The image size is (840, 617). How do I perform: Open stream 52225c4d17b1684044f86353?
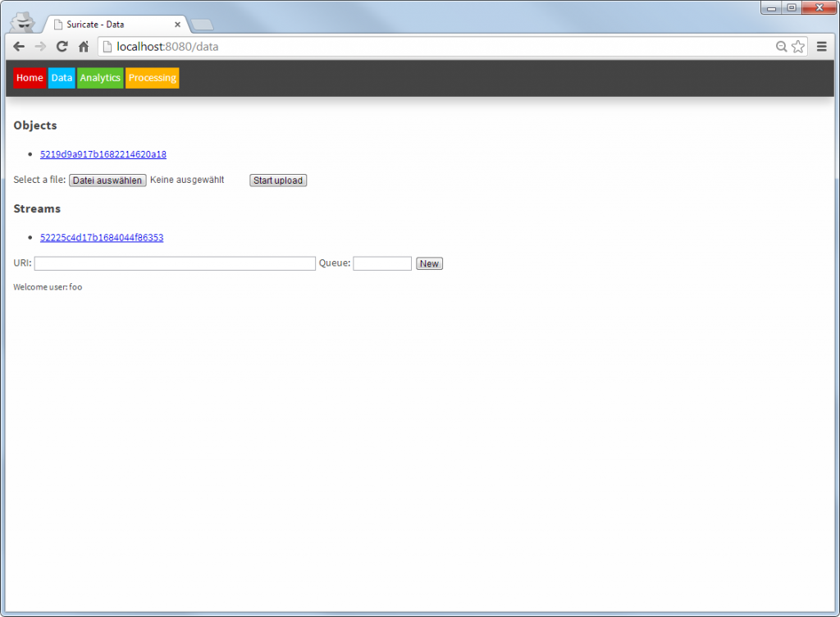coord(102,238)
